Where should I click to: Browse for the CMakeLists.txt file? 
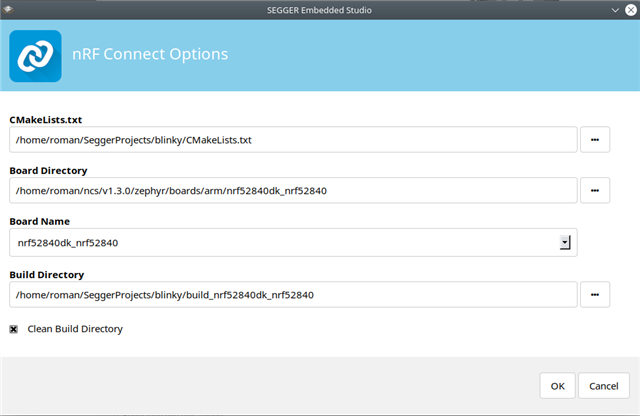pos(595,140)
